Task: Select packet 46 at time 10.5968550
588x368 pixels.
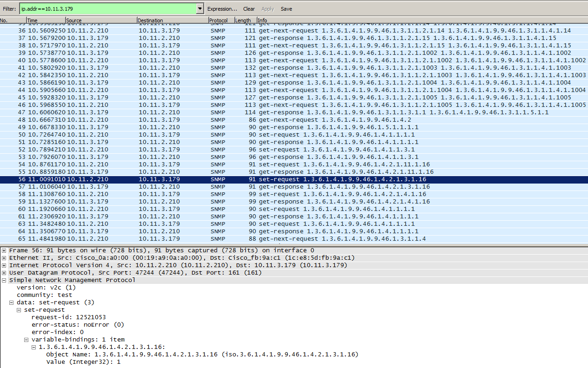Action: [294, 105]
